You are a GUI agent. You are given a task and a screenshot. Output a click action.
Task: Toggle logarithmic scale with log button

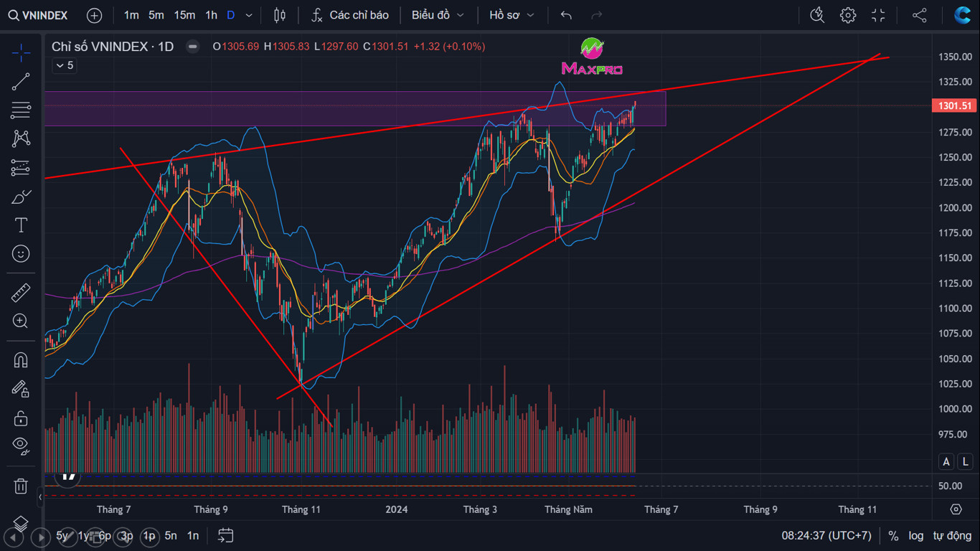click(x=916, y=535)
